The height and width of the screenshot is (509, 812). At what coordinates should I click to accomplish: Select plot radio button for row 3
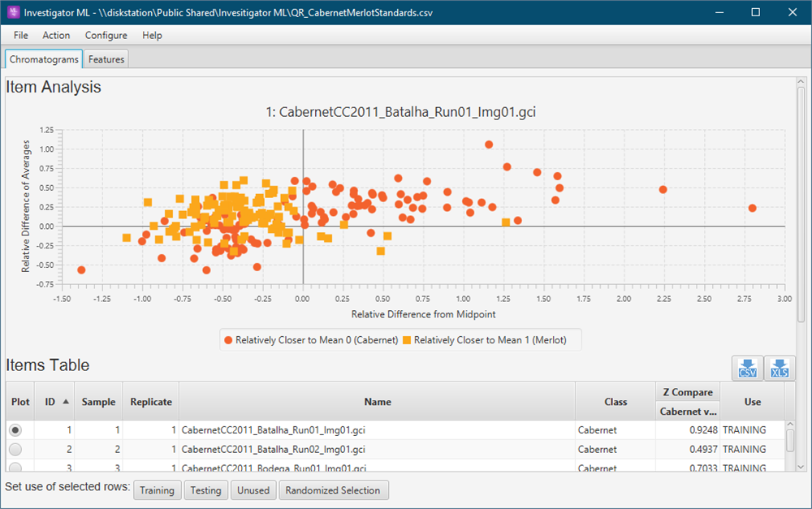pos(16,467)
